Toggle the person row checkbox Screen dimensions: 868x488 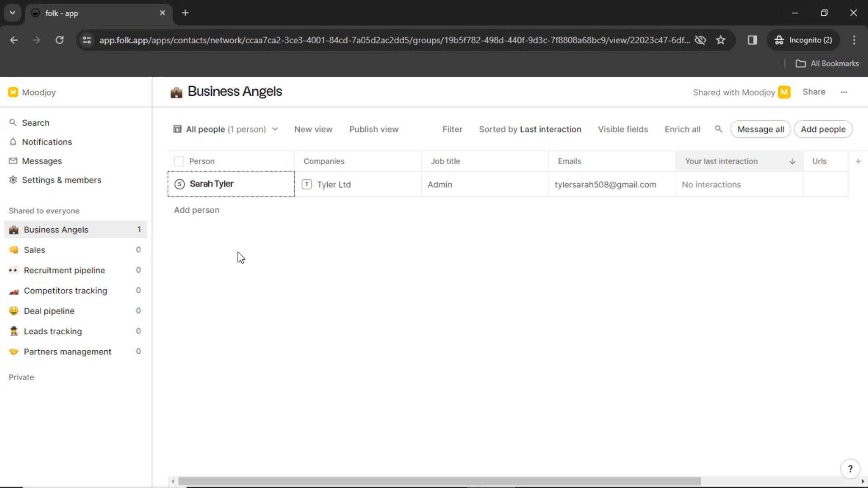pyautogui.click(x=179, y=183)
